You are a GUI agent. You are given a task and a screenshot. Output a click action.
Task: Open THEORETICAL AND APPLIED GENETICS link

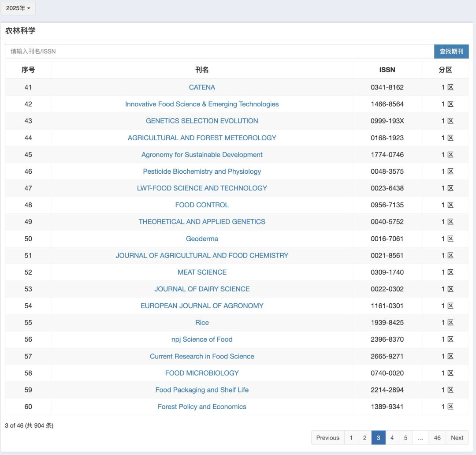coord(202,222)
